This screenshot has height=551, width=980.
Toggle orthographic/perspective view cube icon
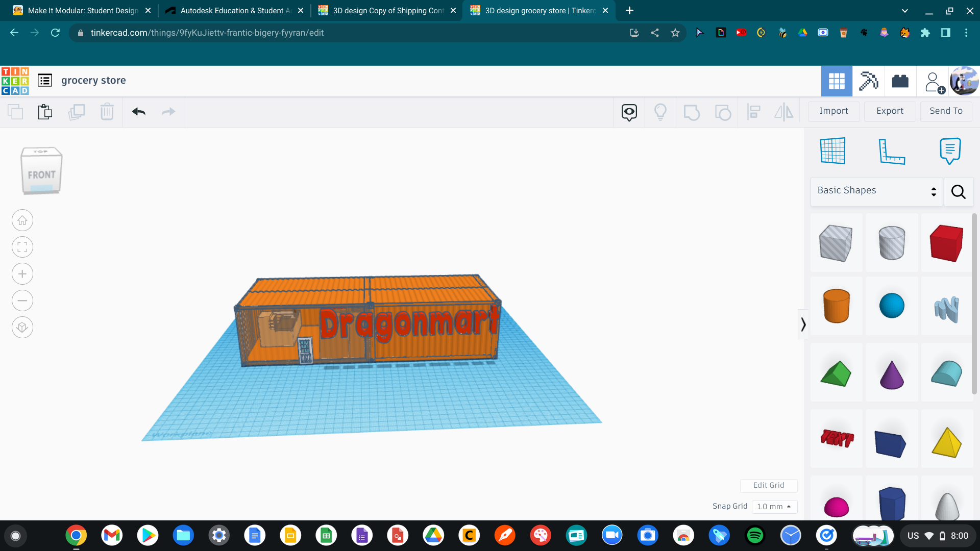[22, 327]
